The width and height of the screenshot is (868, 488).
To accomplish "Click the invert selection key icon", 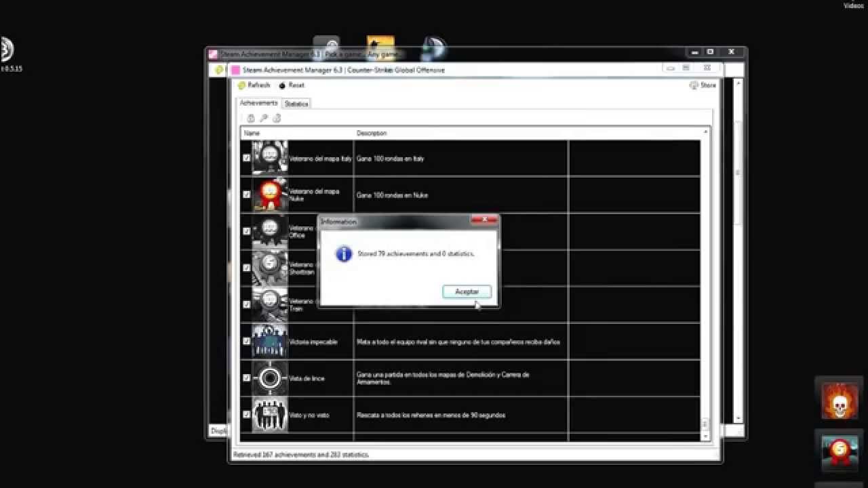I will pos(264,118).
